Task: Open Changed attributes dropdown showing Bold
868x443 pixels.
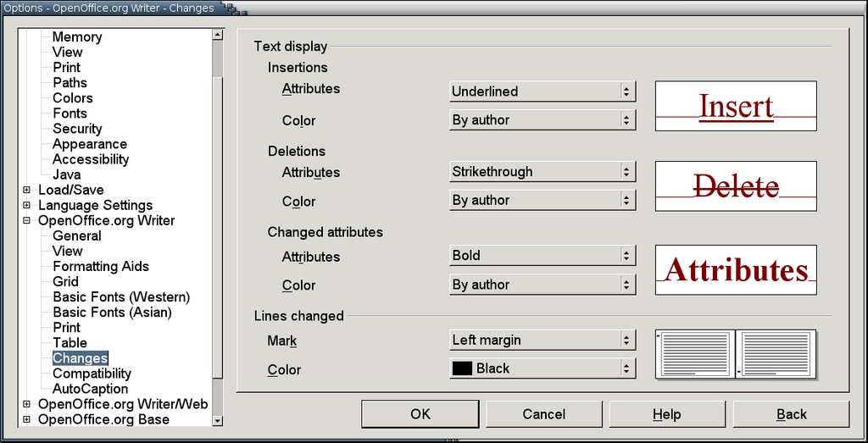Action: 542,256
